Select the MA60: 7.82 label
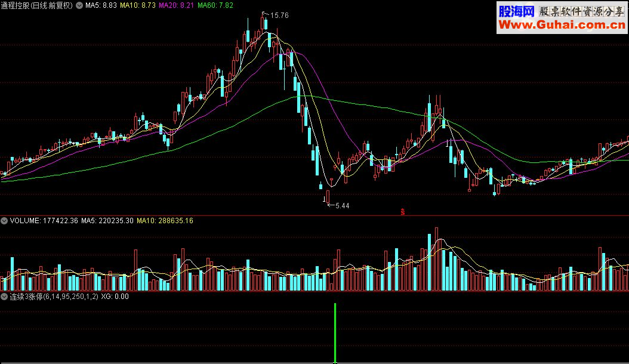 point(215,5)
